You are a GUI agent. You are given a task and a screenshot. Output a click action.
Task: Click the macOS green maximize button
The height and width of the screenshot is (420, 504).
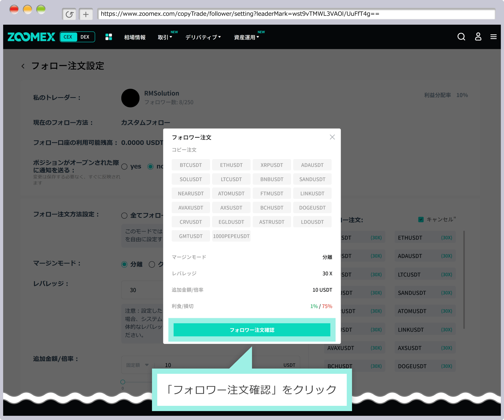41,9
